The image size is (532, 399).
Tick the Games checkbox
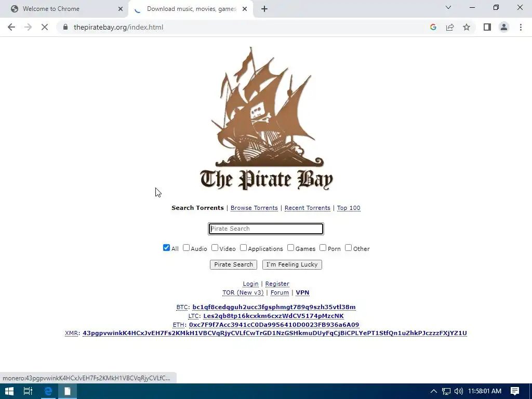[291, 248]
